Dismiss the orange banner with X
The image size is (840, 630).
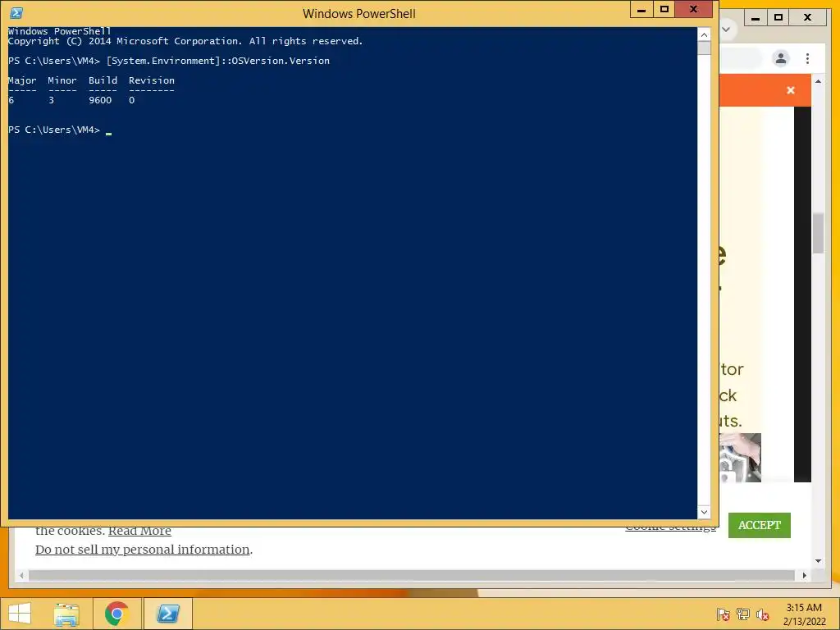[x=791, y=90]
